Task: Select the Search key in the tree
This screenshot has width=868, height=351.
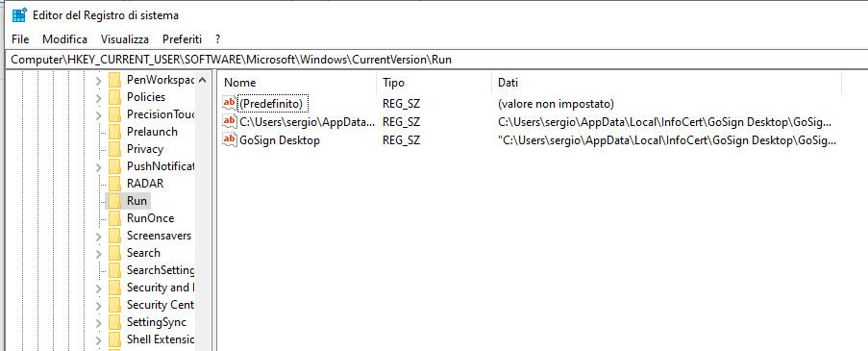Action: point(143,253)
